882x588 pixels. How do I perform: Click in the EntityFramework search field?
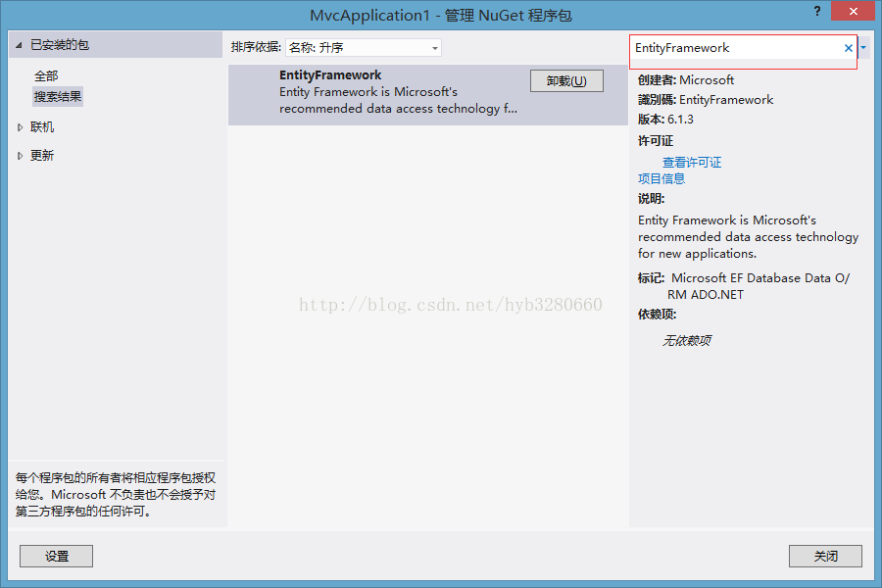pyautogui.click(x=737, y=48)
